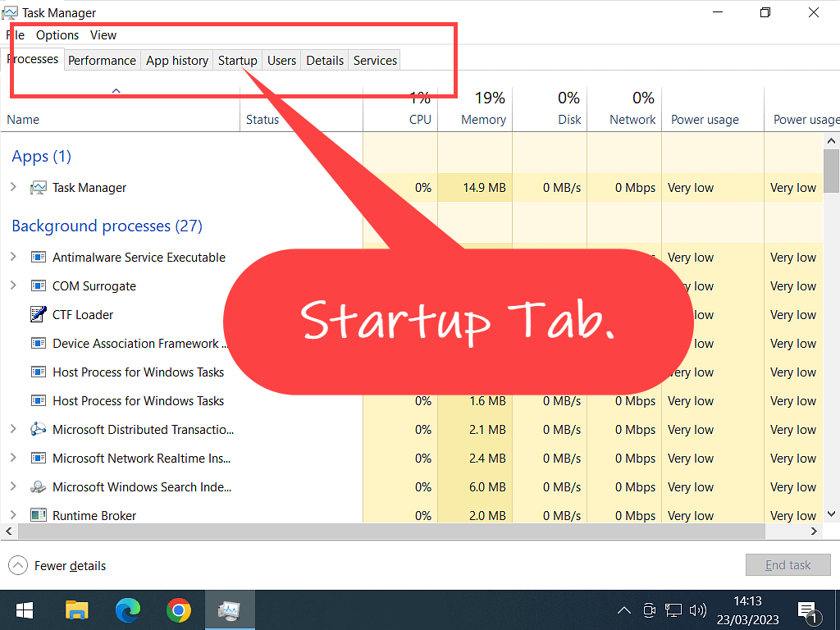Sort processes by Memory column

(x=483, y=120)
